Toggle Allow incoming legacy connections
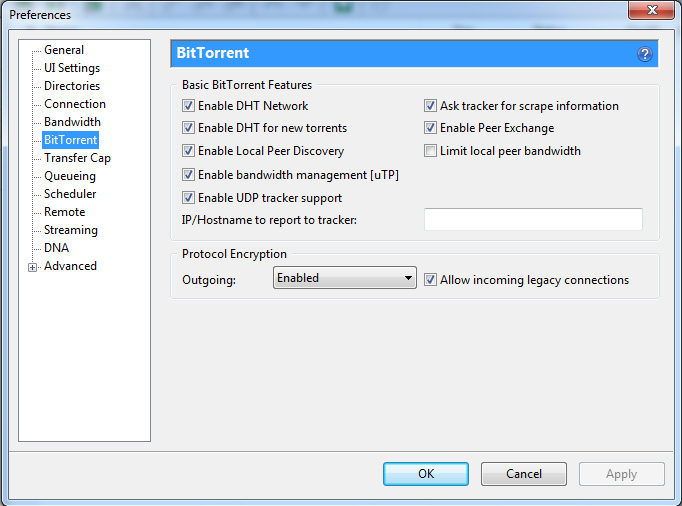Image resolution: width=682 pixels, height=506 pixels. [430, 279]
